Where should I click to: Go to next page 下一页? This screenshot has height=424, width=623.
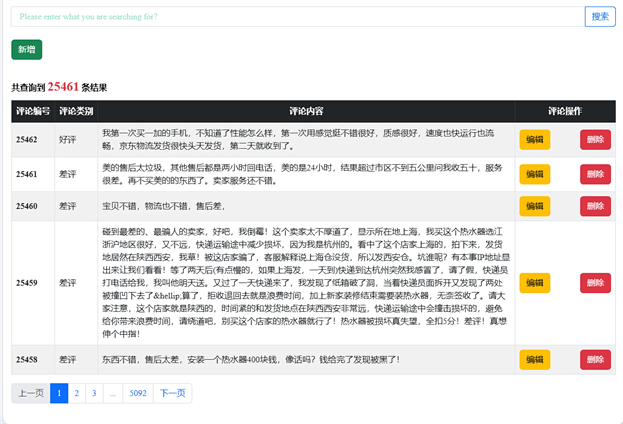click(170, 393)
